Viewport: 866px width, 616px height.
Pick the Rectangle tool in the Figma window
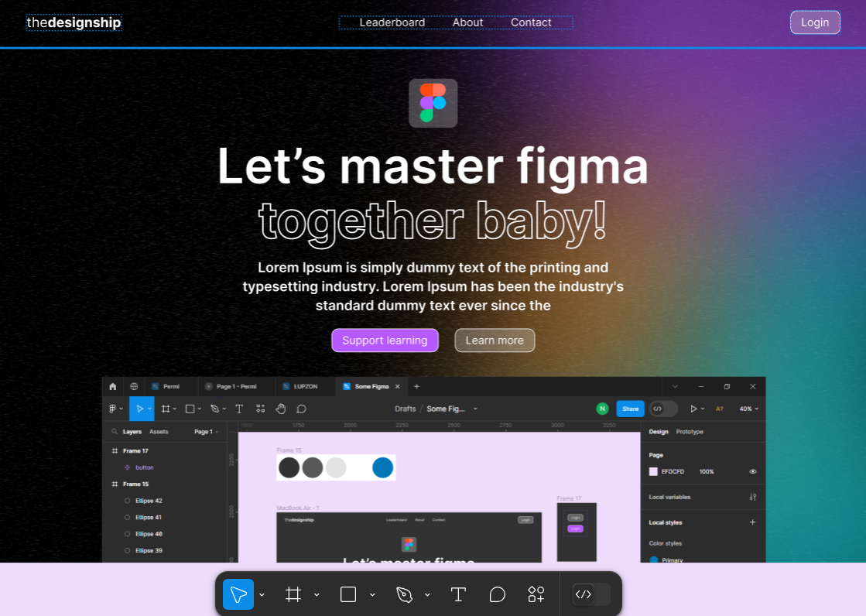[190, 409]
